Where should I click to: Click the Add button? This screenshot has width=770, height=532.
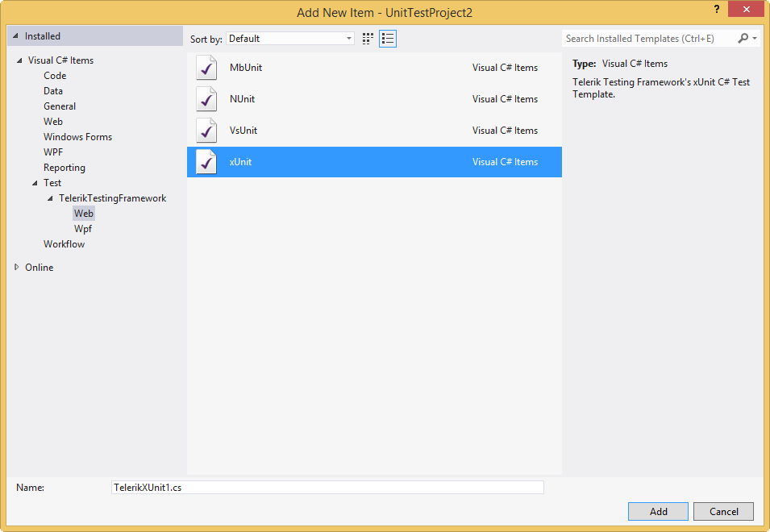[x=658, y=511]
